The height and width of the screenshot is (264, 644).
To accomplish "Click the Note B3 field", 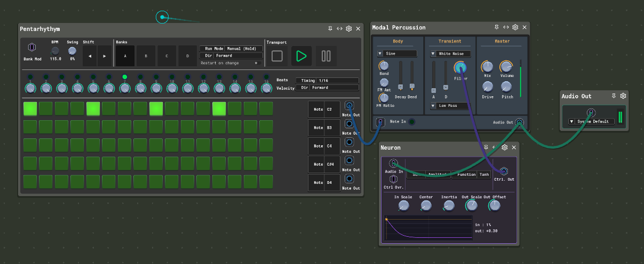I will [325, 128].
